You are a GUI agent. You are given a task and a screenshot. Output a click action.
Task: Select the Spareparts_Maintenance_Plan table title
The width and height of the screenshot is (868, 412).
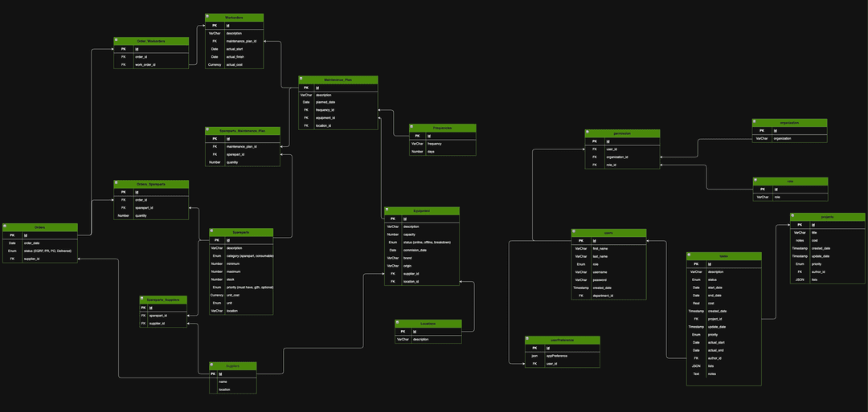(x=242, y=129)
